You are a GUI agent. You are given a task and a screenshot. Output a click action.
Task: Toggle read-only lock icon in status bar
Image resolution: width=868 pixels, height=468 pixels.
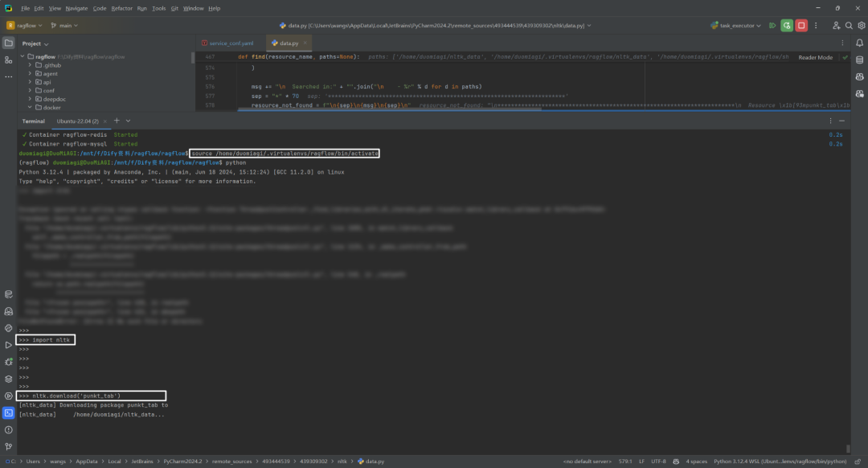858,462
